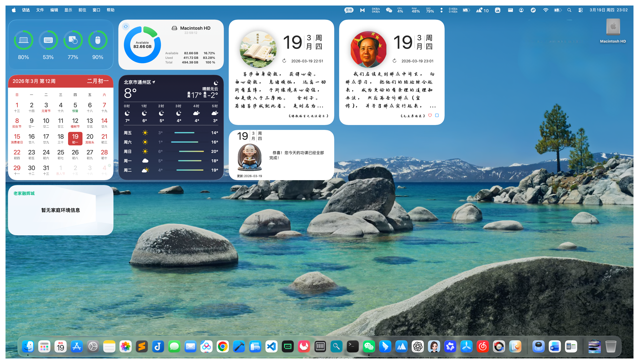Open Launchpad in the Dock

click(x=44, y=347)
